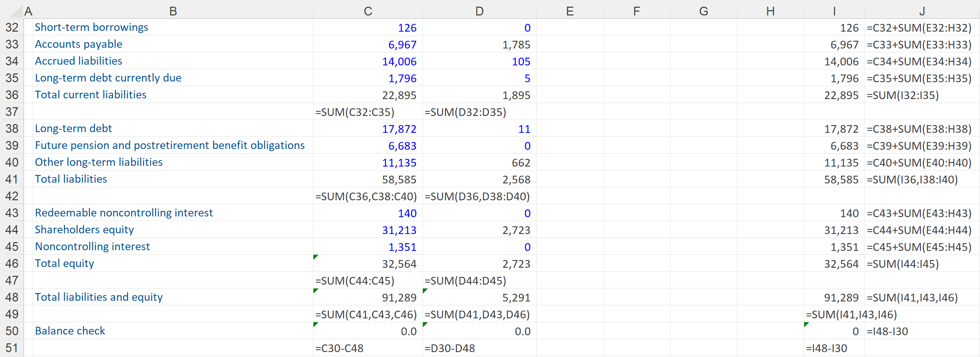
Task: Select Accounts payable value 6,967 in column C
Action: tap(402, 45)
